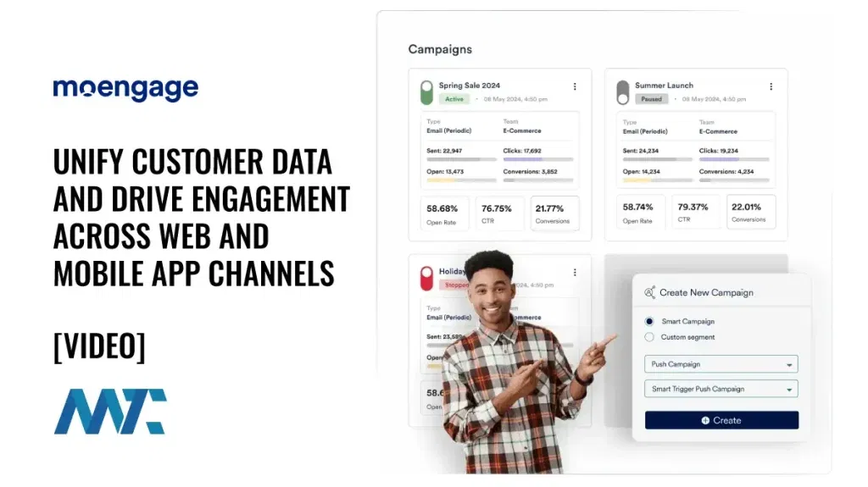Click the Campaigns heading
This screenshot has width=868, height=487.
(440, 49)
